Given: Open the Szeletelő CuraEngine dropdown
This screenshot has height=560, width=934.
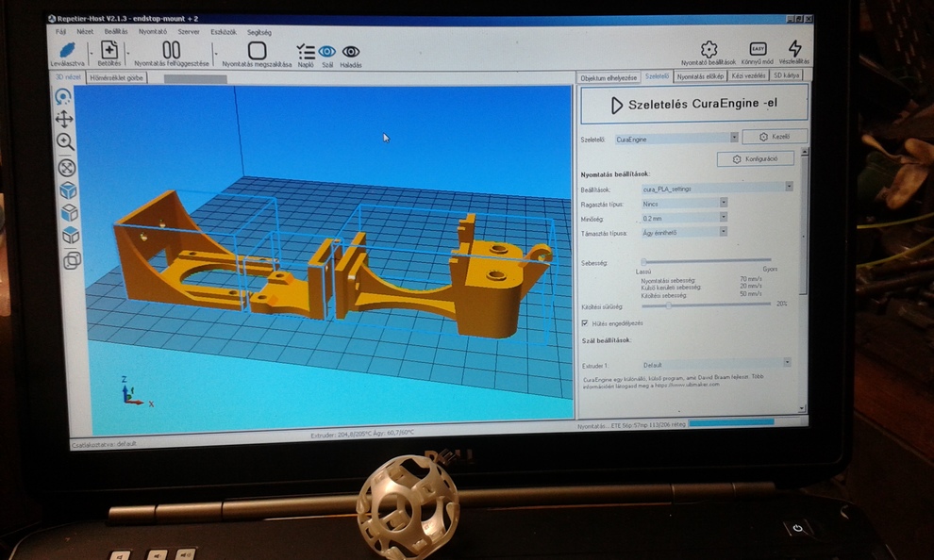Looking at the screenshot, I should click(x=675, y=139).
